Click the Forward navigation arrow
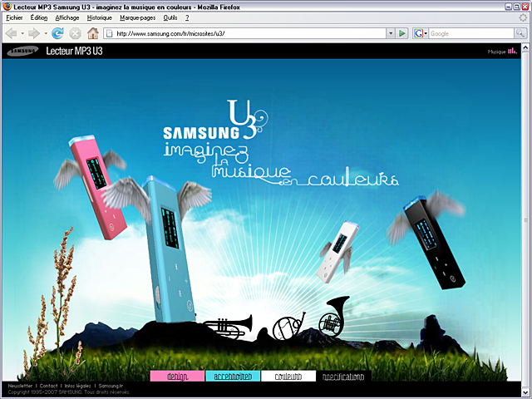Image resolution: width=532 pixels, height=399 pixels. point(34,33)
